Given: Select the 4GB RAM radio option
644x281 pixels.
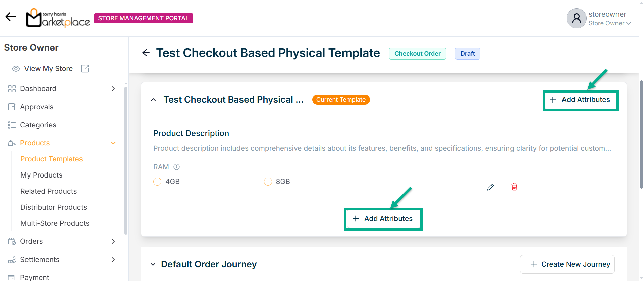Looking at the screenshot, I should pyautogui.click(x=157, y=182).
